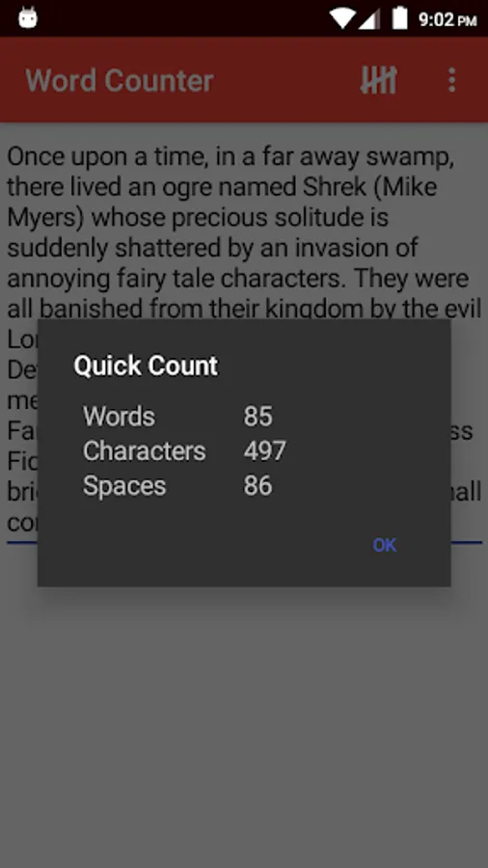Tap empty grey area below the dialog
The height and width of the screenshot is (868, 488).
pos(243,719)
